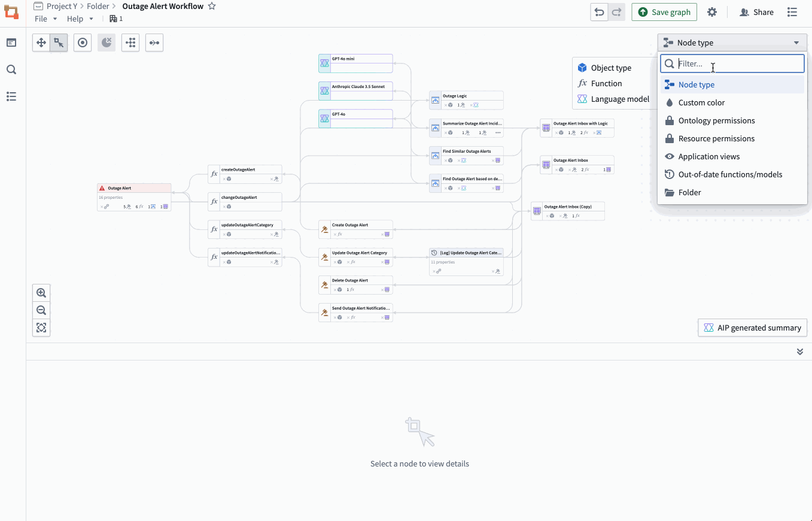The image size is (812, 521).
Task: Select the updateOutageAlertNotificatio... node
Action: tap(245, 257)
